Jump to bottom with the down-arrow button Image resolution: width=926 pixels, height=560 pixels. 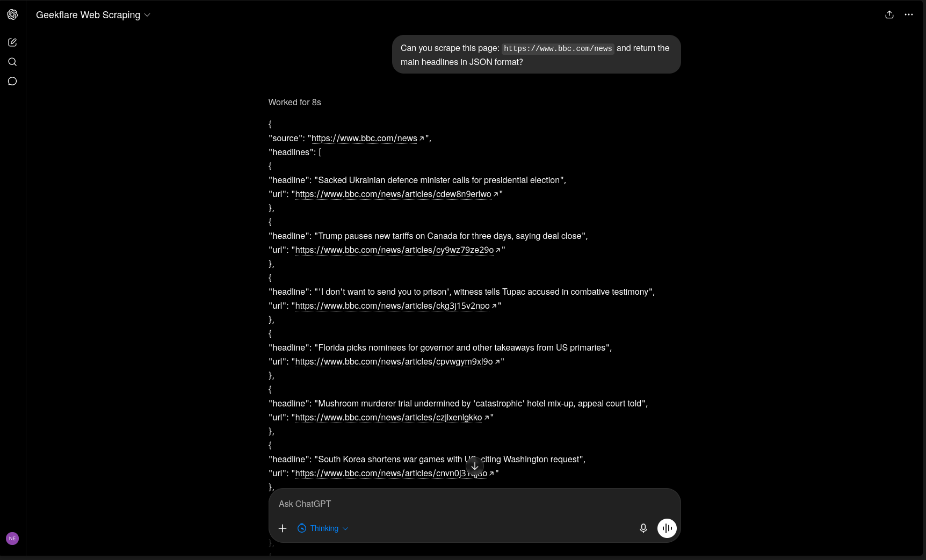tap(475, 466)
